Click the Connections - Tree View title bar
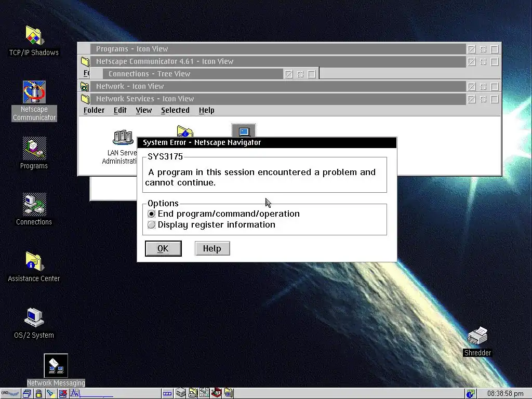The image size is (532, 399). [x=192, y=74]
